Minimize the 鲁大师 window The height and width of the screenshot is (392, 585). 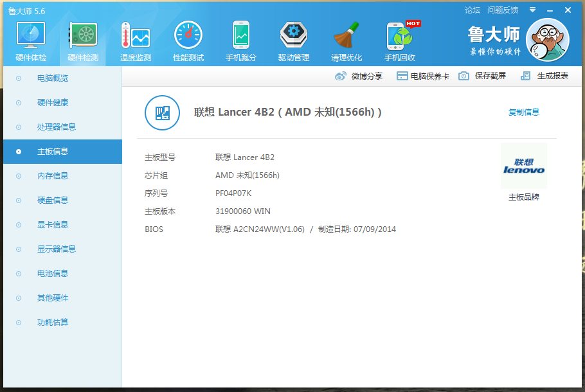[x=550, y=10]
